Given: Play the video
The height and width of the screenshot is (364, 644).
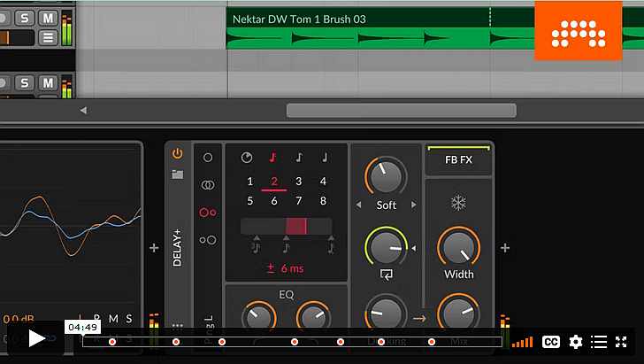Looking at the screenshot, I should [36, 338].
